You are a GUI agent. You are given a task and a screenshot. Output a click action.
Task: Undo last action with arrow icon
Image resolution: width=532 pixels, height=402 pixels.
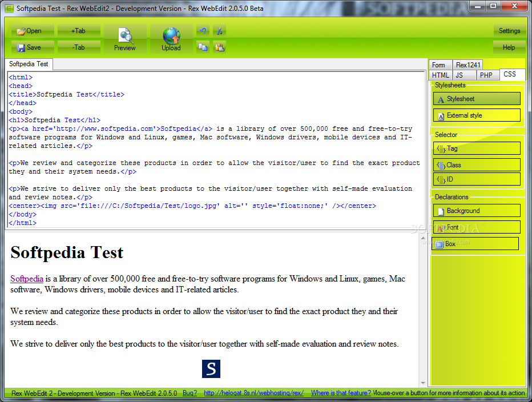203,31
